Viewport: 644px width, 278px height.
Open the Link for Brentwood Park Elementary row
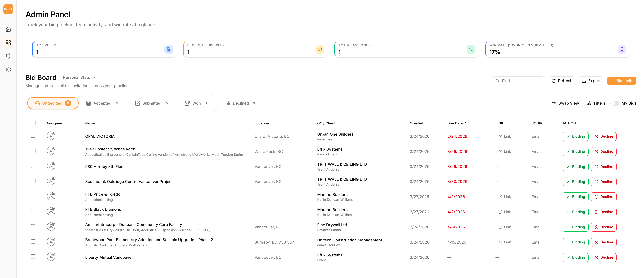504,242
